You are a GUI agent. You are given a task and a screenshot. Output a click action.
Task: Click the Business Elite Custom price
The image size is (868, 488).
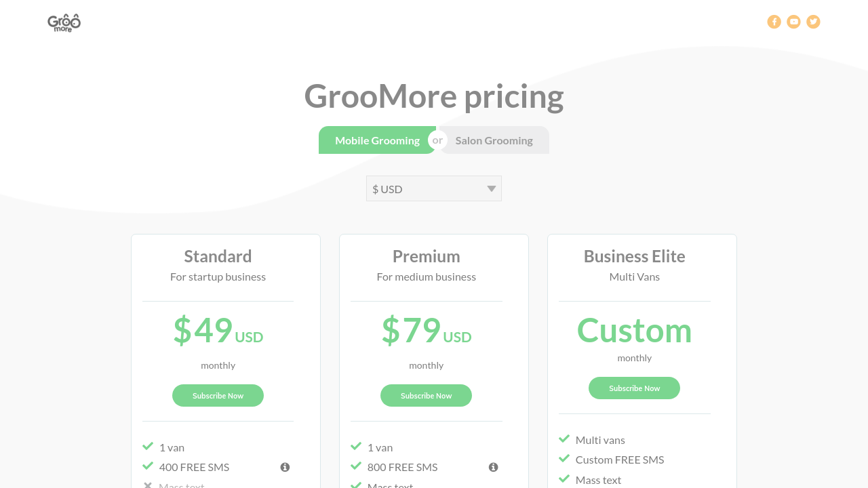click(x=634, y=331)
